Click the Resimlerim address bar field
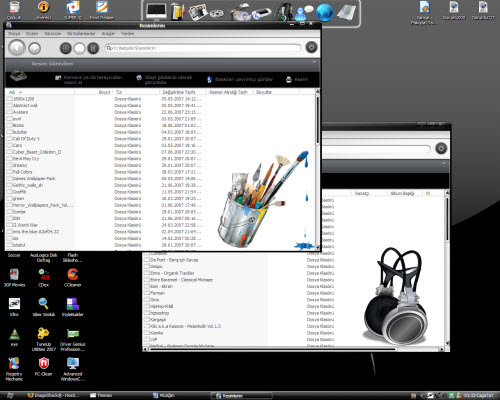Screen dimensions: 500x400 (x=203, y=48)
